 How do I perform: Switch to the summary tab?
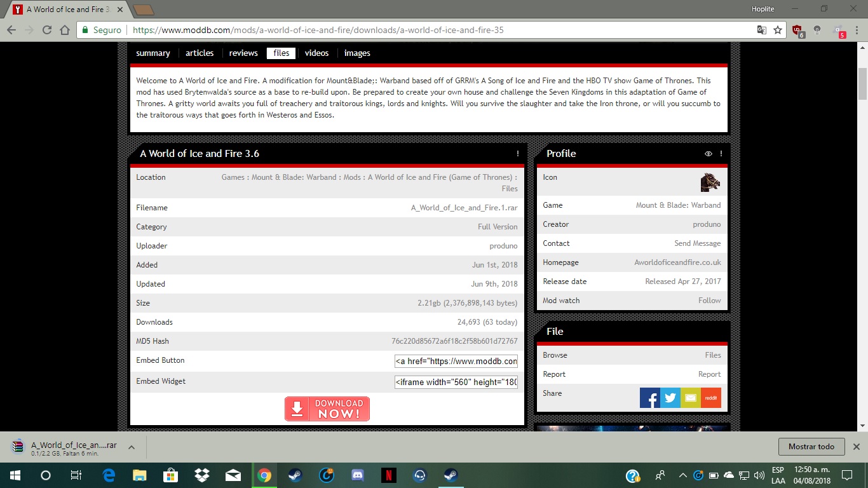(x=153, y=53)
